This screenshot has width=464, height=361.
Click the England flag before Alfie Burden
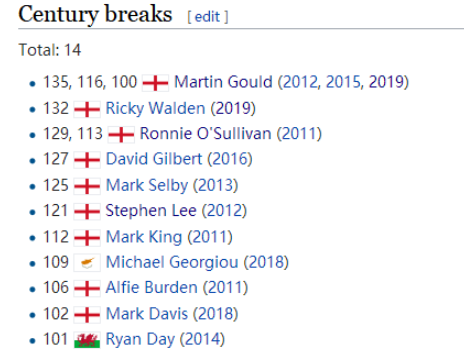[87, 289]
